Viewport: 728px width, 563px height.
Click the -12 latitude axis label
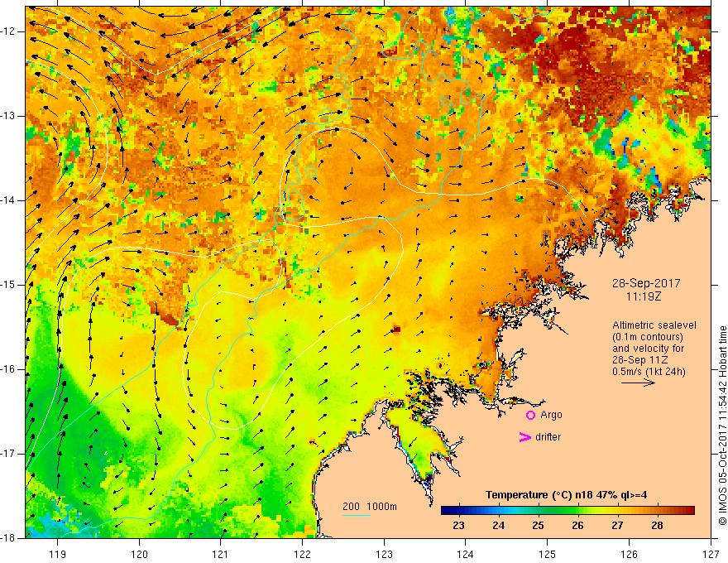tap(8, 31)
